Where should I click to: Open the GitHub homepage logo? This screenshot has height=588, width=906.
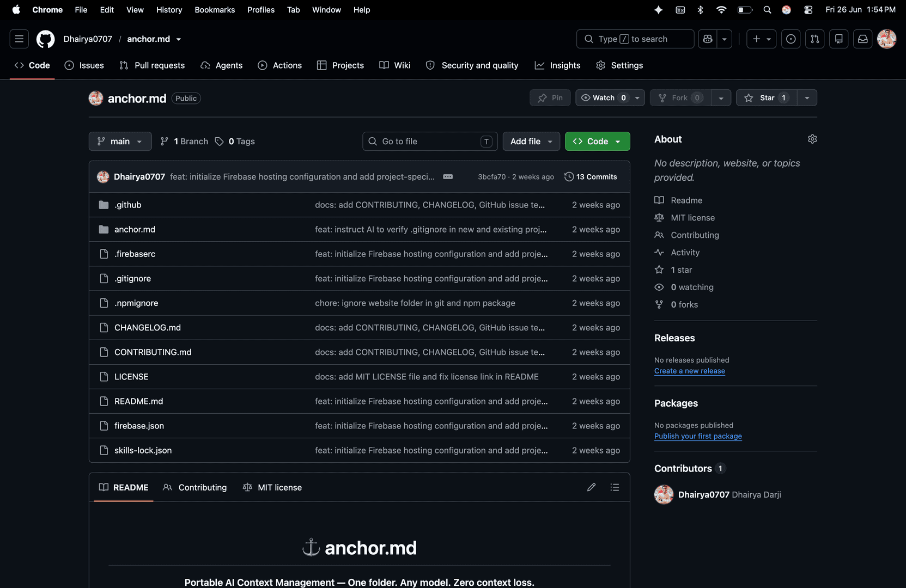click(45, 39)
